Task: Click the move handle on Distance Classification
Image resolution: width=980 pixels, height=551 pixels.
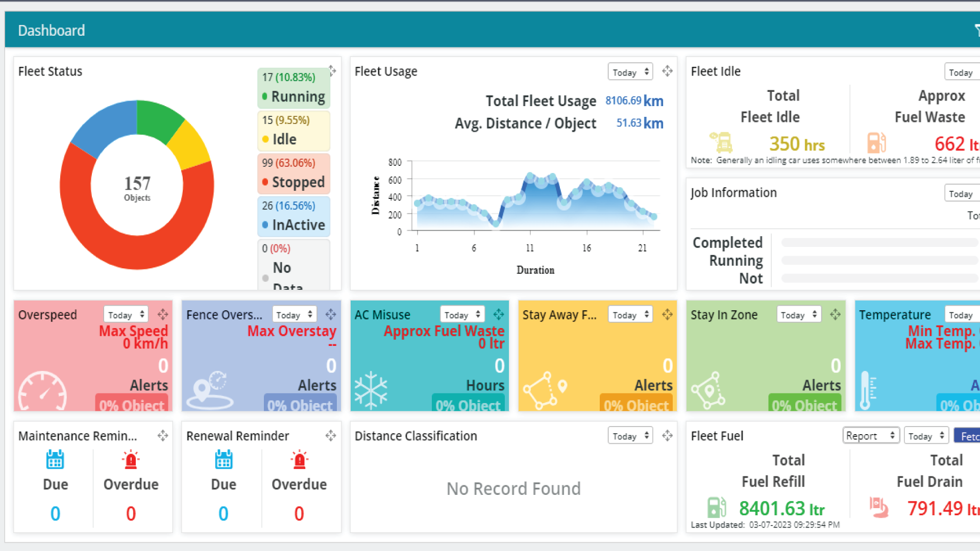Action: (x=667, y=436)
